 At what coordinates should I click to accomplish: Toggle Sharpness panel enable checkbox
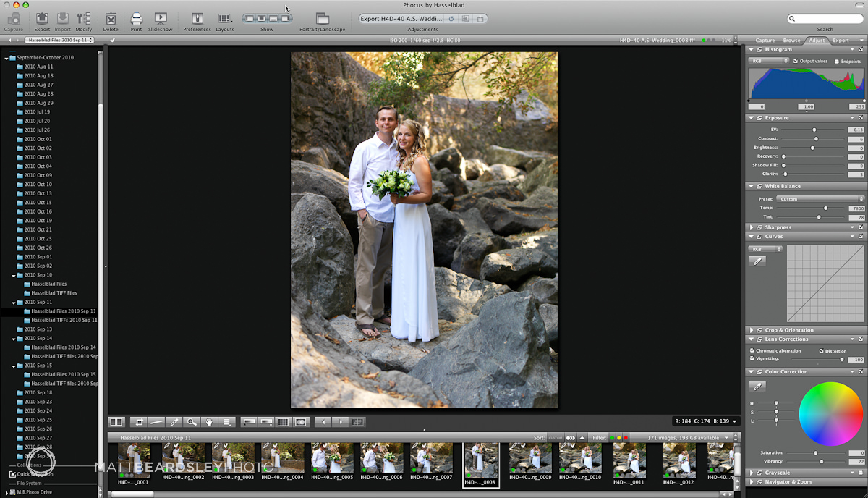click(x=861, y=227)
